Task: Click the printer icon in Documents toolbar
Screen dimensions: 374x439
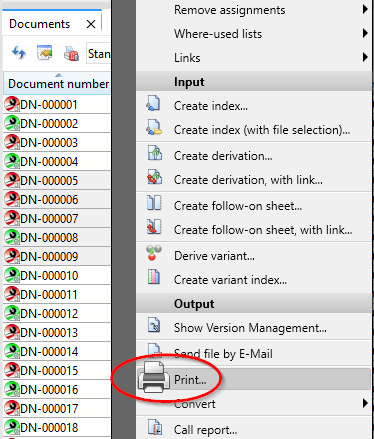Action: tap(71, 53)
